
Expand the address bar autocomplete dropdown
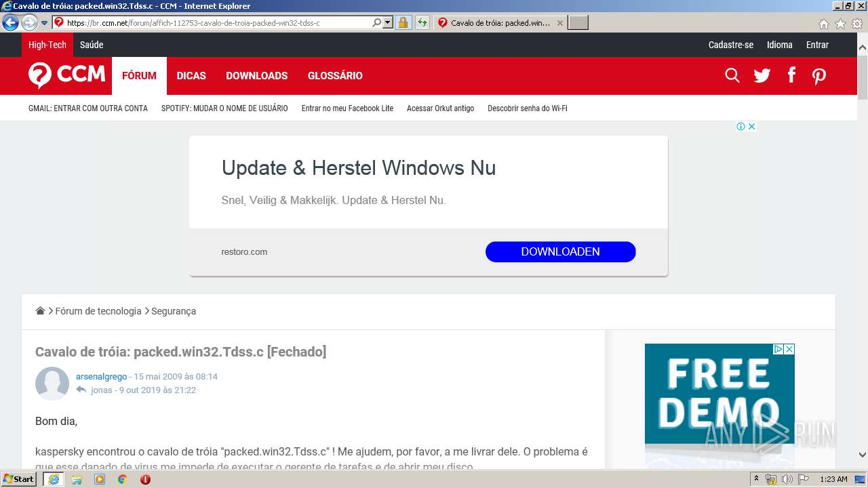[388, 23]
